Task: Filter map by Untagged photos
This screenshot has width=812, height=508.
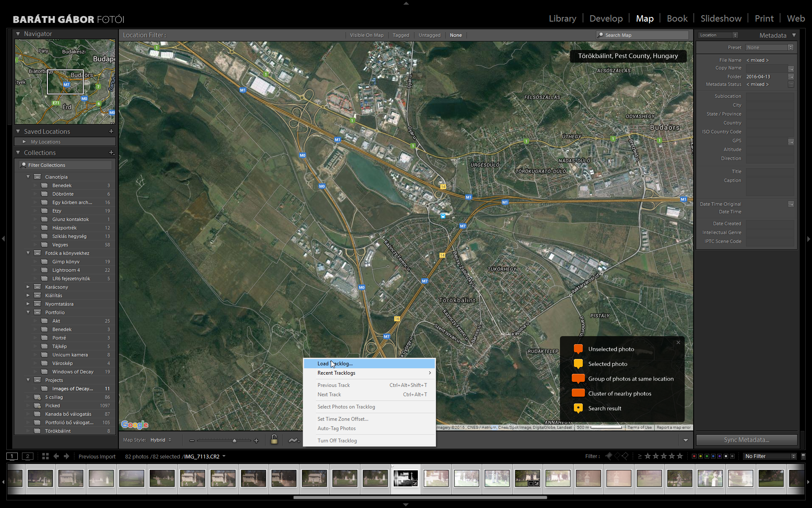Action: click(429, 35)
